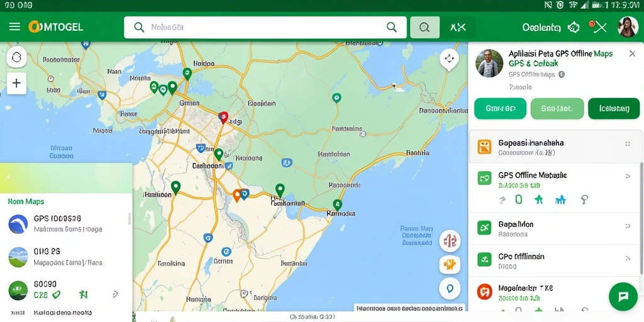The width and height of the screenshot is (644, 322).
Task: Click the grip dots on the 'Gopeasi' row
Action: 628,144
